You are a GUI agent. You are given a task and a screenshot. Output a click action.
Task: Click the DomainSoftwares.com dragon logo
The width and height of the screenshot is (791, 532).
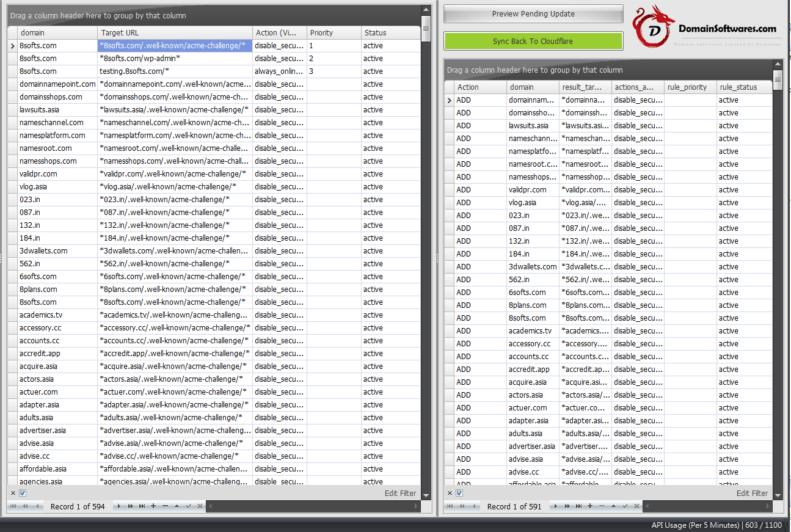654,27
